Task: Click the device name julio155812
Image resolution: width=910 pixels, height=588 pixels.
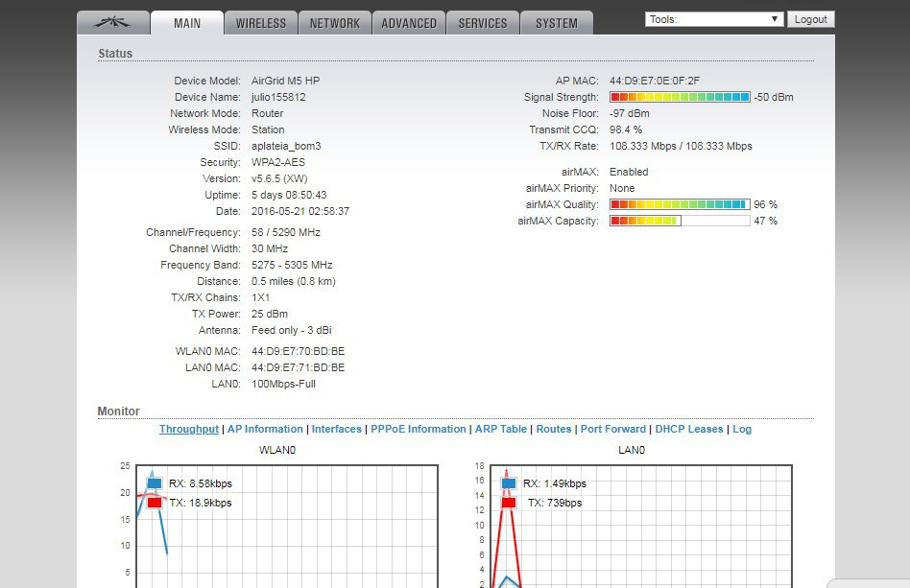Action: 278,97
